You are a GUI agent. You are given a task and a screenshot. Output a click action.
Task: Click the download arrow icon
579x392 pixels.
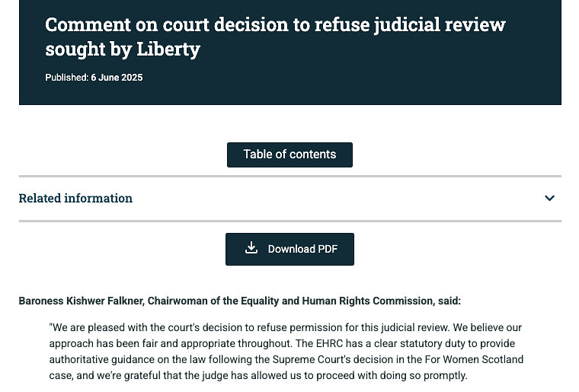click(x=251, y=248)
